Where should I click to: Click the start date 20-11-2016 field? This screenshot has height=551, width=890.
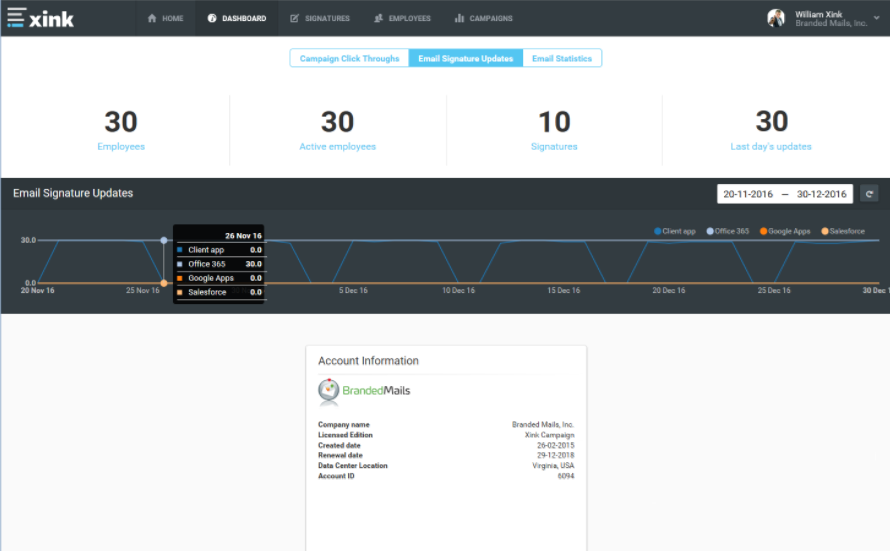coord(748,194)
